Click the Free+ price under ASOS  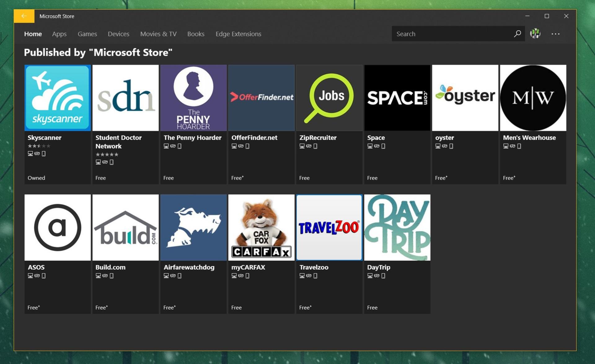click(34, 307)
